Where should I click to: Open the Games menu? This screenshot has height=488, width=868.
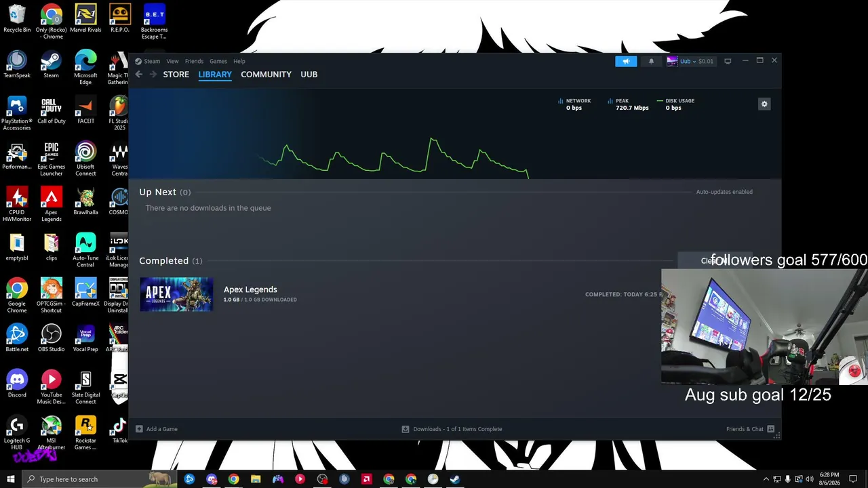tap(218, 61)
